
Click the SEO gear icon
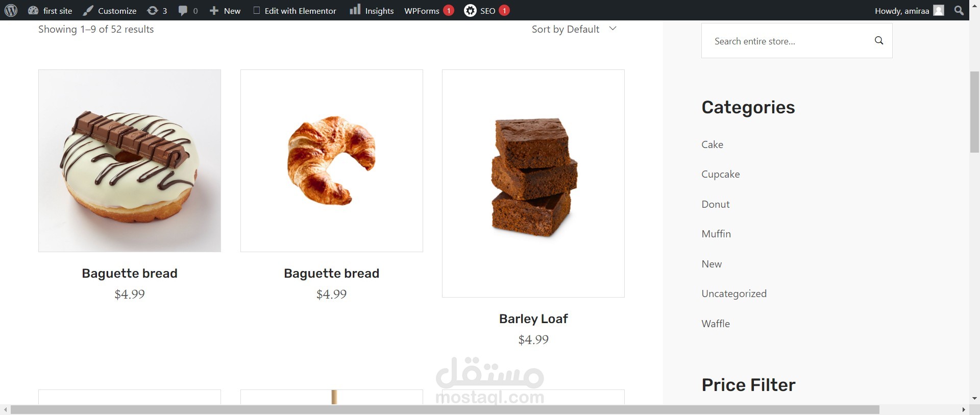[470, 10]
